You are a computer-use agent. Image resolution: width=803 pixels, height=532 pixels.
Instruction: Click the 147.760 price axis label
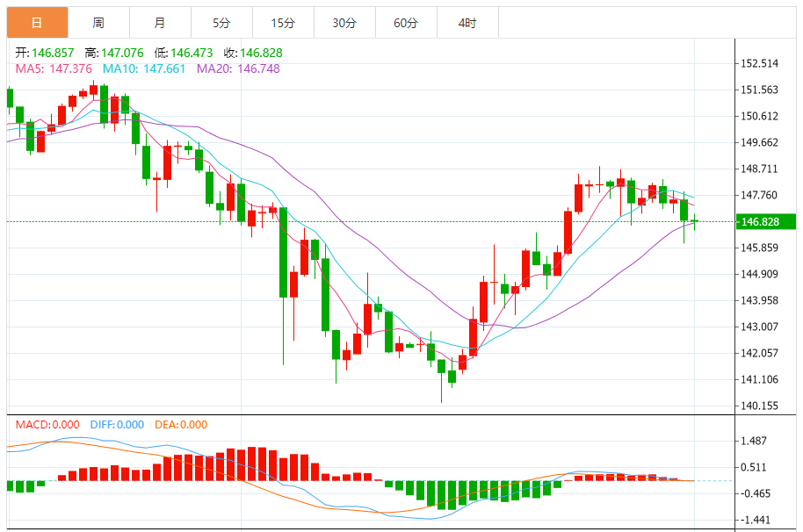pyautogui.click(x=759, y=195)
